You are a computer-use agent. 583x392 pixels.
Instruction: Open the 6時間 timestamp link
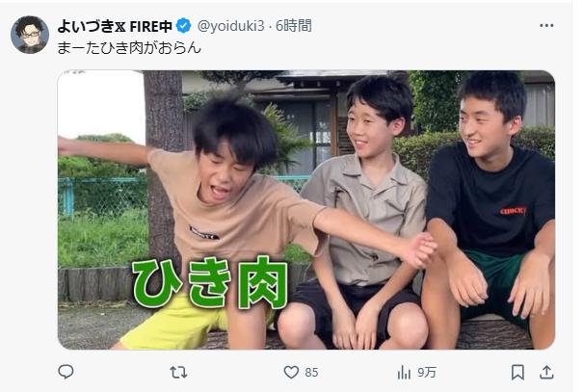tap(294, 26)
